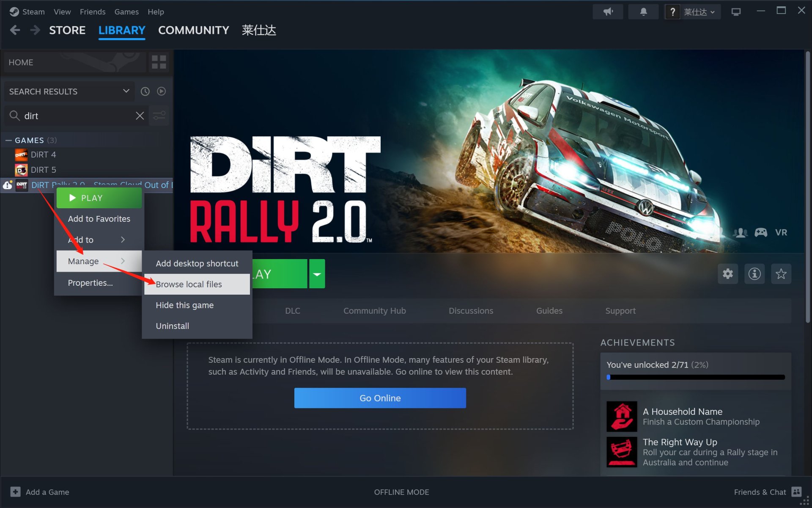Screen dimensions: 812x508
Task: Click the Go Online button
Action: pos(380,398)
